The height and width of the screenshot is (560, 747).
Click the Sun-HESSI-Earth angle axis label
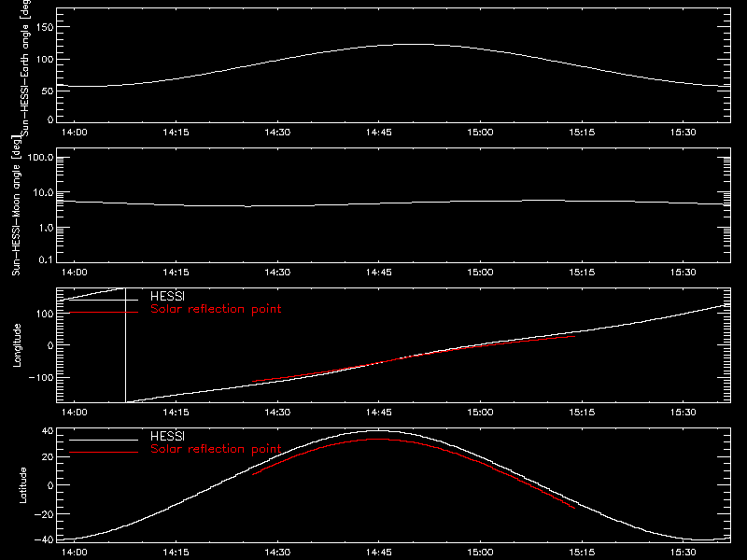coord(25,68)
